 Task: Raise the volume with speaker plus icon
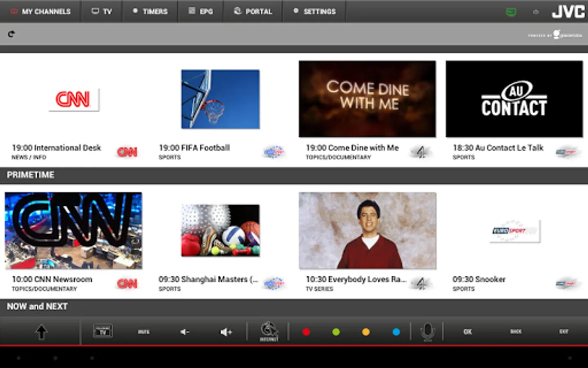[x=226, y=332]
